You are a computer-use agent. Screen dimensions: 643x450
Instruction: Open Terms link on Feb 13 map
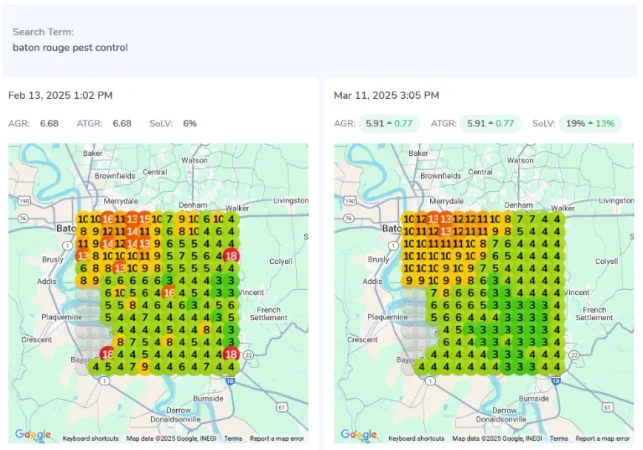point(233,438)
